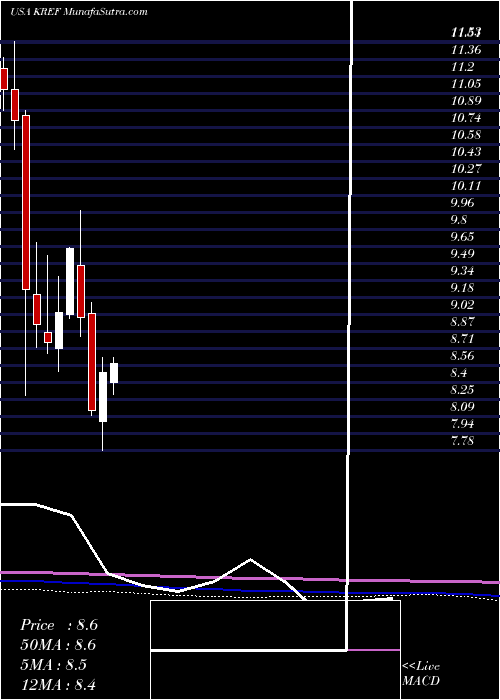The image size is (500, 700).
Task: Click the 10.89 price axis label
Action: tap(466, 100)
